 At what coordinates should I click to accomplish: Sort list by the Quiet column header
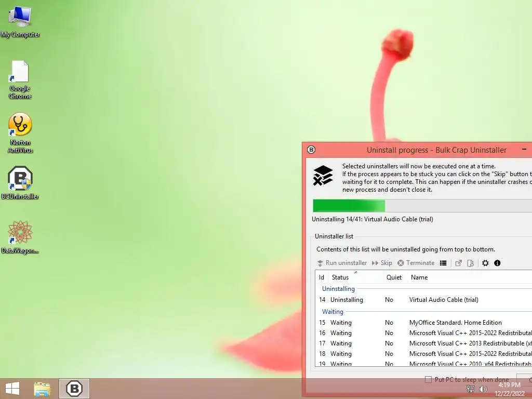[x=394, y=277]
